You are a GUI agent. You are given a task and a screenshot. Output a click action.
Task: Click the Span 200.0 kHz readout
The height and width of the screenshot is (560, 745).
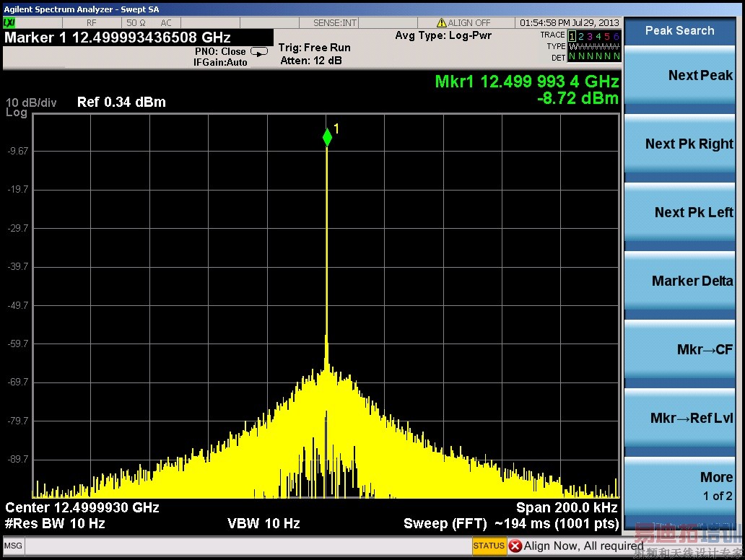(566, 507)
